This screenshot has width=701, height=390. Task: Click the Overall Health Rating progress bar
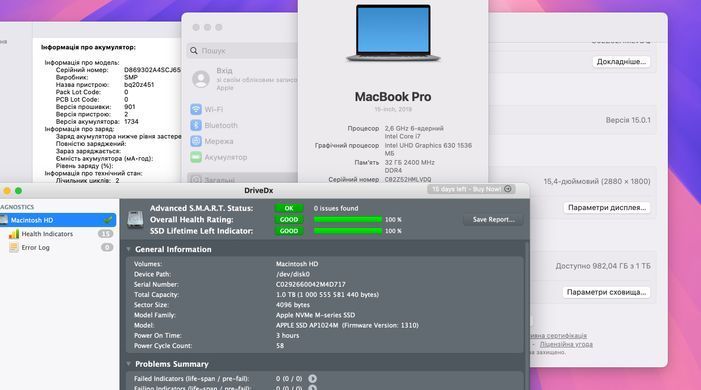coord(347,220)
